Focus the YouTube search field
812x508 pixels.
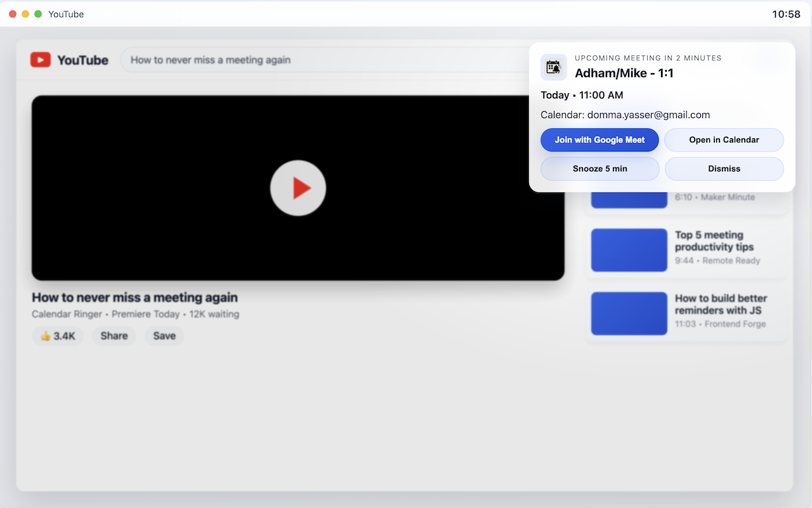[x=324, y=60]
